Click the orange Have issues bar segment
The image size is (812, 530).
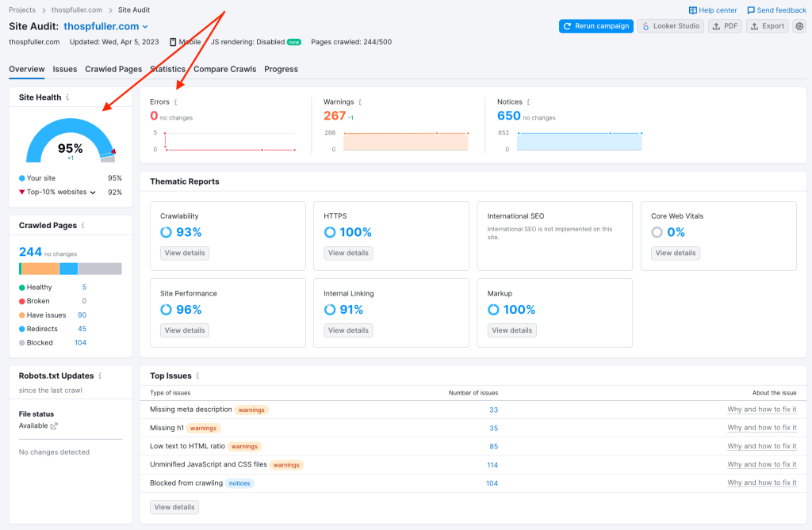40,269
